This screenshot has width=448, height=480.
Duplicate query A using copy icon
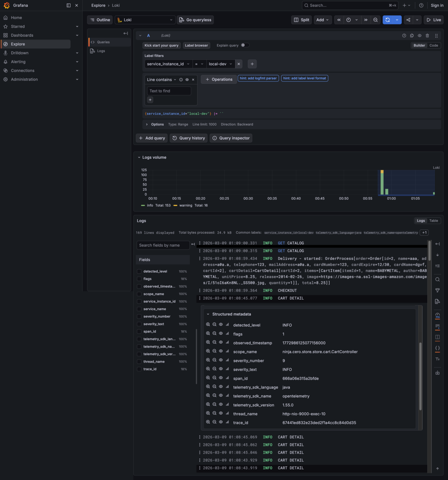coord(412,36)
